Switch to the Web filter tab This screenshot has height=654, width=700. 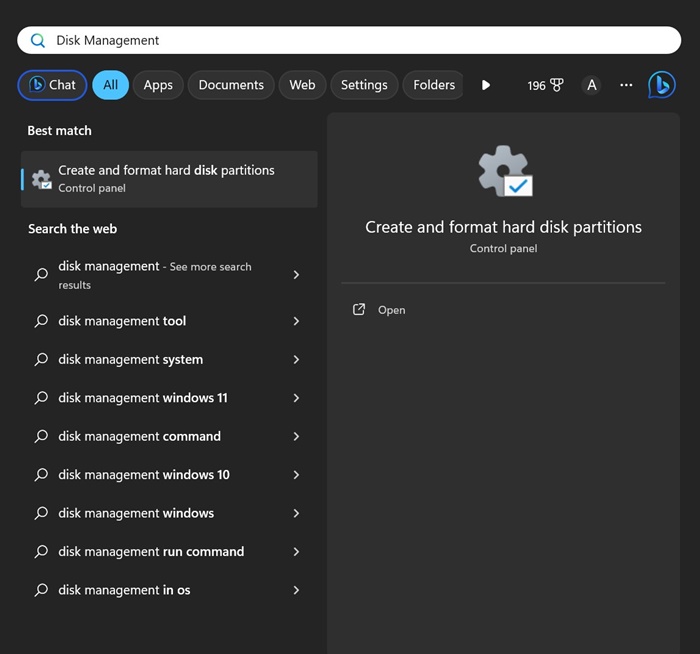coord(302,85)
